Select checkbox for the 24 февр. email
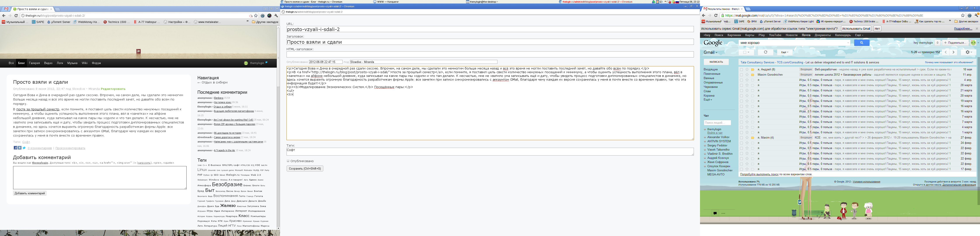Viewport: 980px width, 236px height. (741, 143)
